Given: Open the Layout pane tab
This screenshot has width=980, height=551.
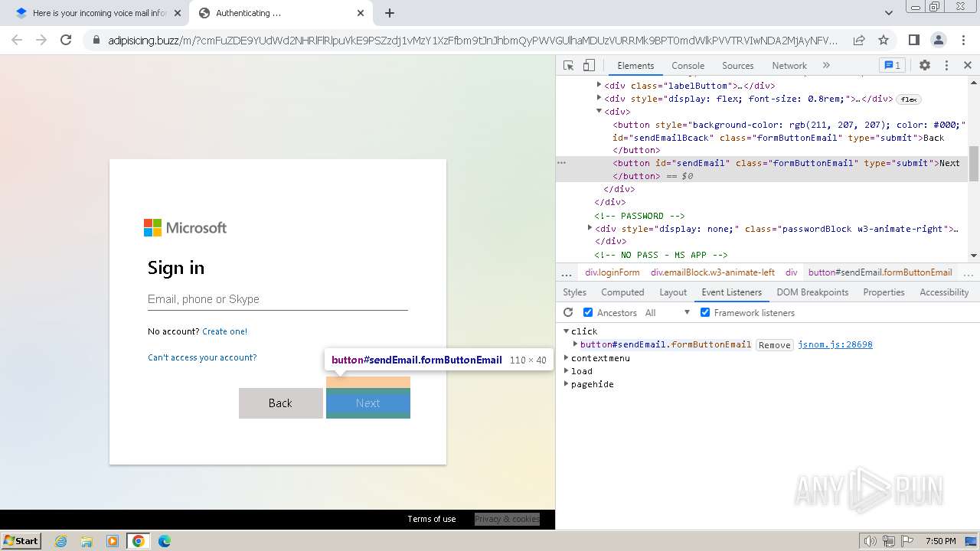Looking at the screenshot, I should pyautogui.click(x=673, y=292).
